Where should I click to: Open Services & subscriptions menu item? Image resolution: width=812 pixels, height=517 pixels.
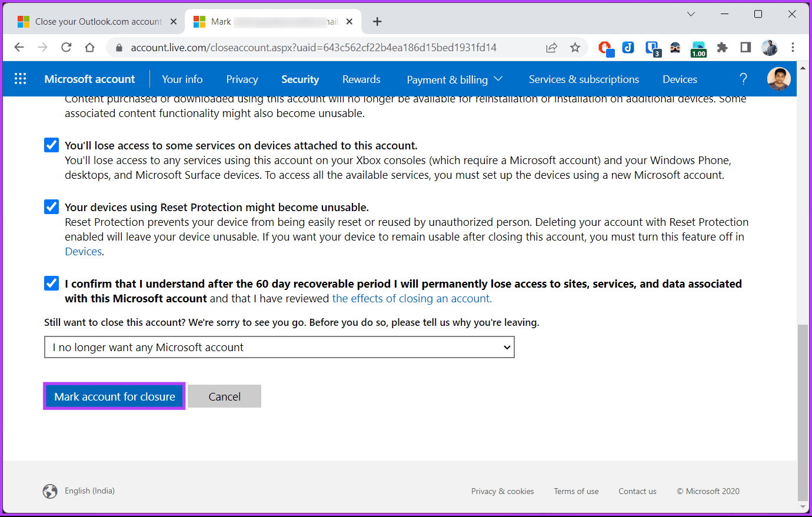(x=584, y=79)
